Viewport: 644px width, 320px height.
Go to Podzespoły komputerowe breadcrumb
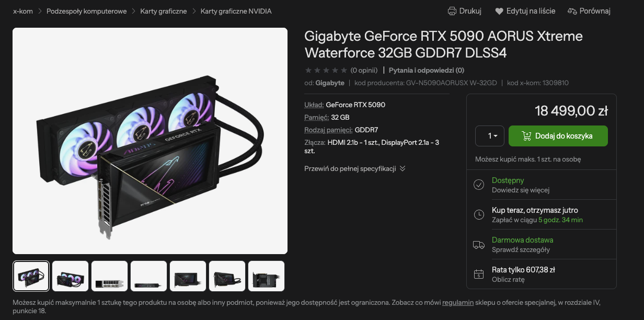[x=87, y=11]
